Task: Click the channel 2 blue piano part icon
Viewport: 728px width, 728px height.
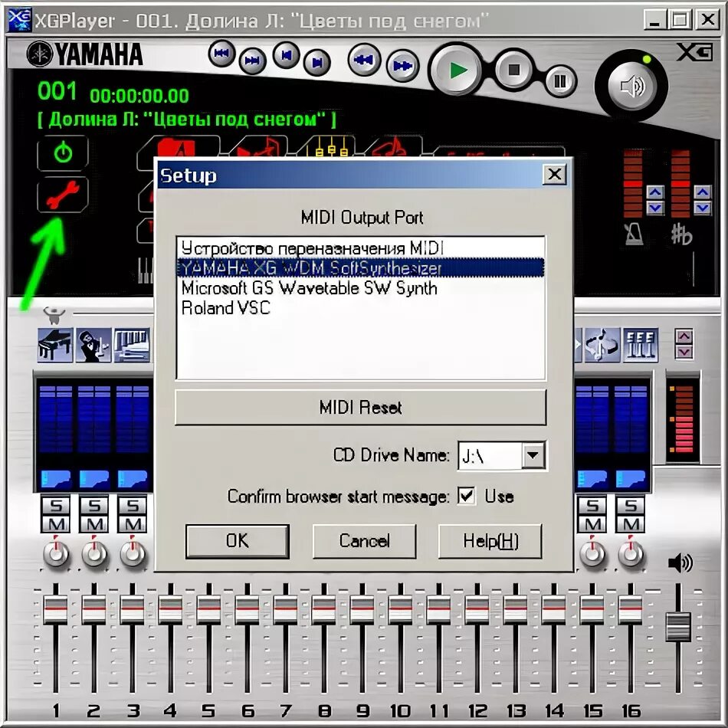Action: pyautogui.click(x=94, y=479)
